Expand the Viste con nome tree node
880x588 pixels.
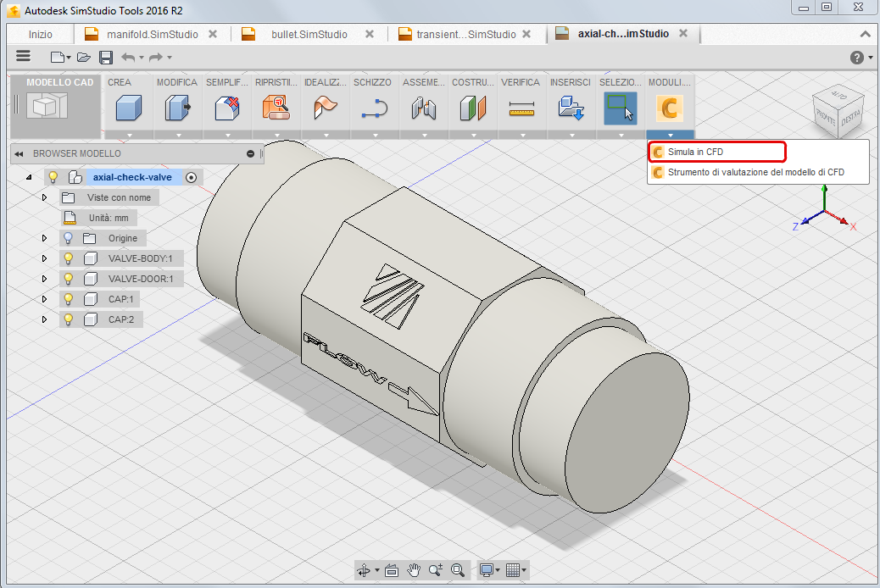coord(45,197)
